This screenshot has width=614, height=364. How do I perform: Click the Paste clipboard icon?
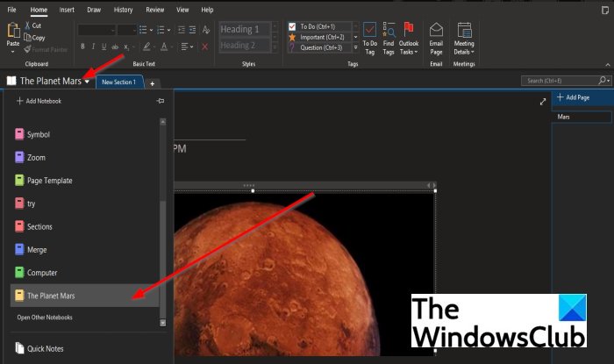pos(13,30)
